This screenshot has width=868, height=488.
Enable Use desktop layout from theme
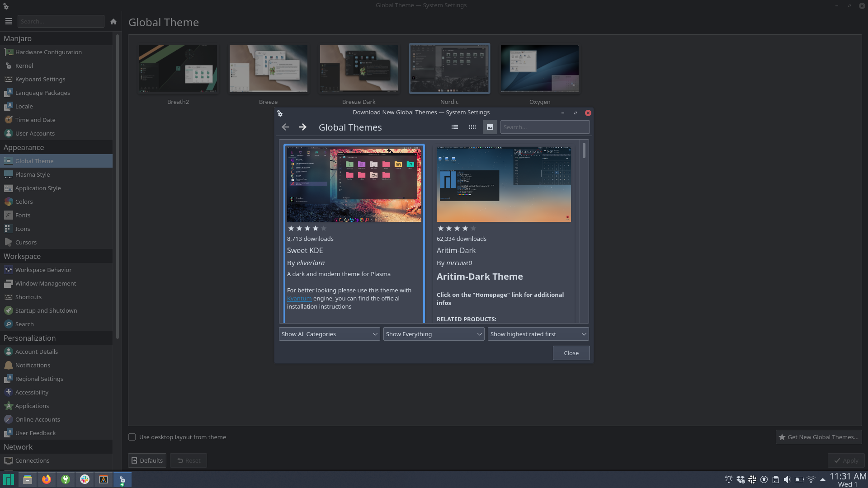click(132, 437)
